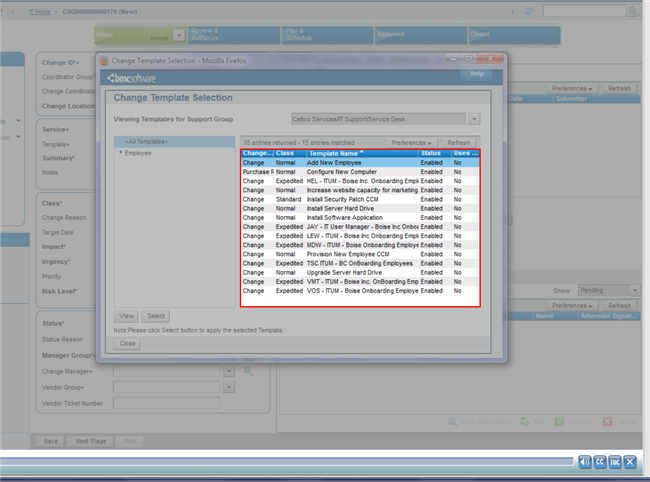The height and width of the screenshot is (482, 650).
Task: Open Preferences menu in upper background table
Action: click(x=572, y=89)
